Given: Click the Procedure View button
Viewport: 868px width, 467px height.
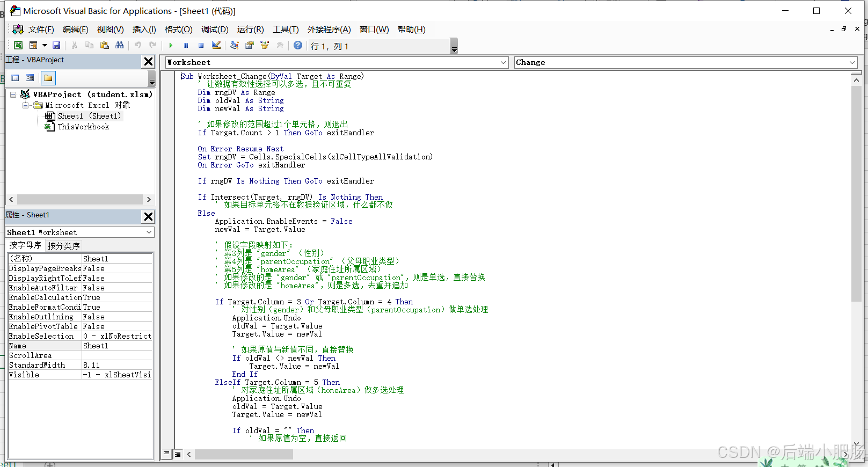Looking at the screenshot, I should 167,454.
